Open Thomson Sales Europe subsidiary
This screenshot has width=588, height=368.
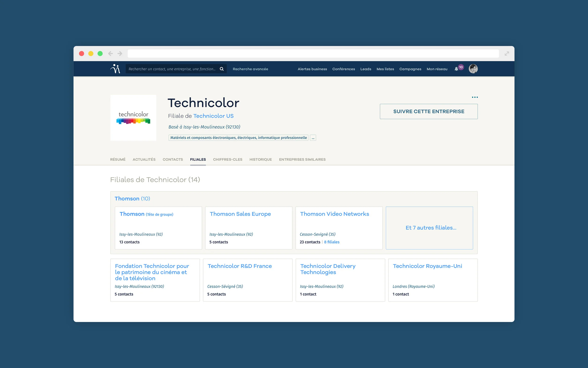click(x=240, y=214)
